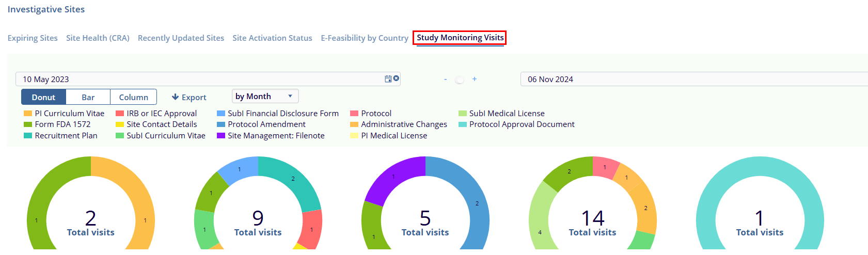
Task: Click the plus zoom icon
Action: click(x=474, y=79)
